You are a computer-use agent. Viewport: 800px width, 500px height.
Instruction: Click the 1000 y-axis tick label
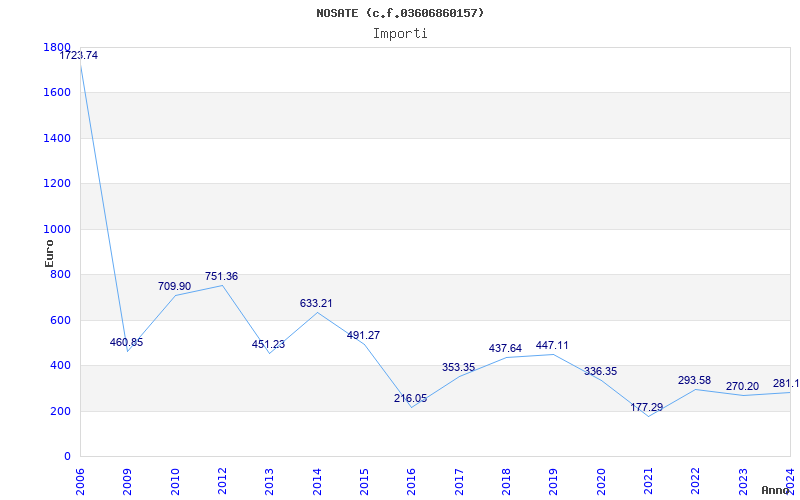coord(57,230)
